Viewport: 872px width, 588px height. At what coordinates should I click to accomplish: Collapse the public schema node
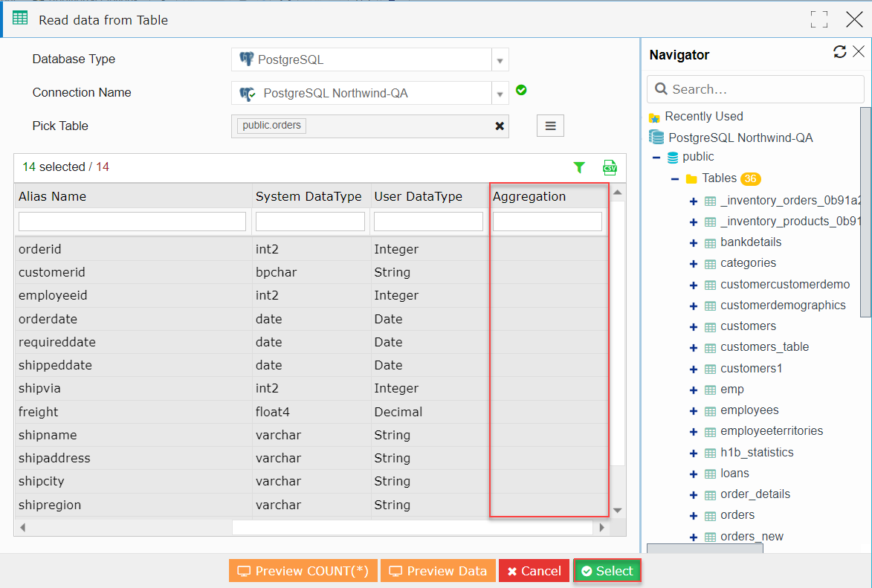656,158
